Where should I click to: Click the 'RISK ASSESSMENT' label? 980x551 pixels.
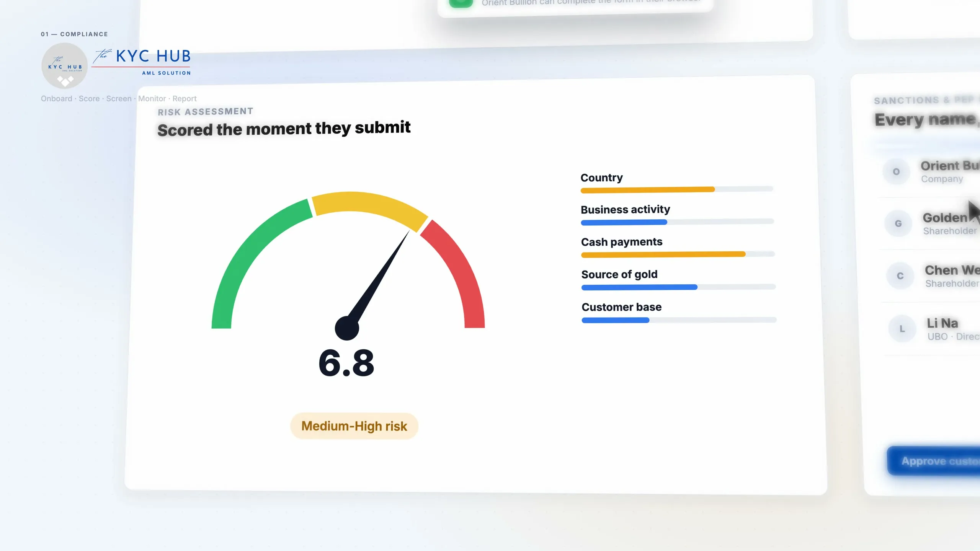click(206, 112)
